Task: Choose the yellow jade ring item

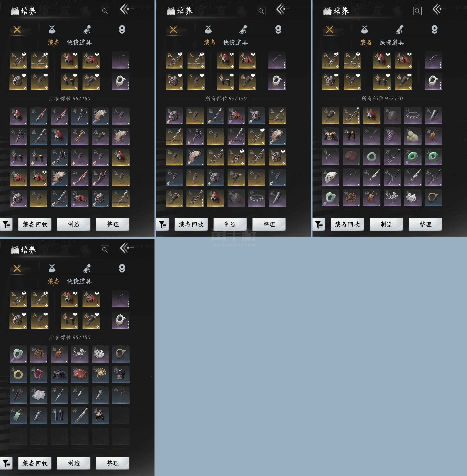Action: coord(18,374)
